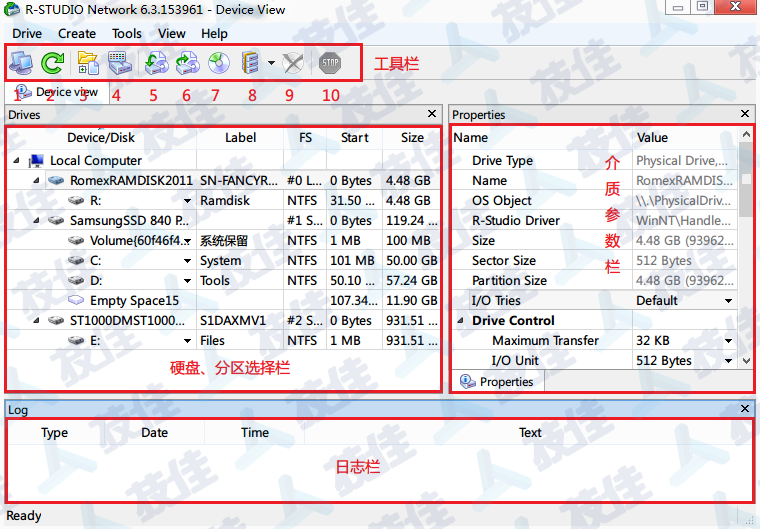Close the Log panel

click(x=745, y=409)
